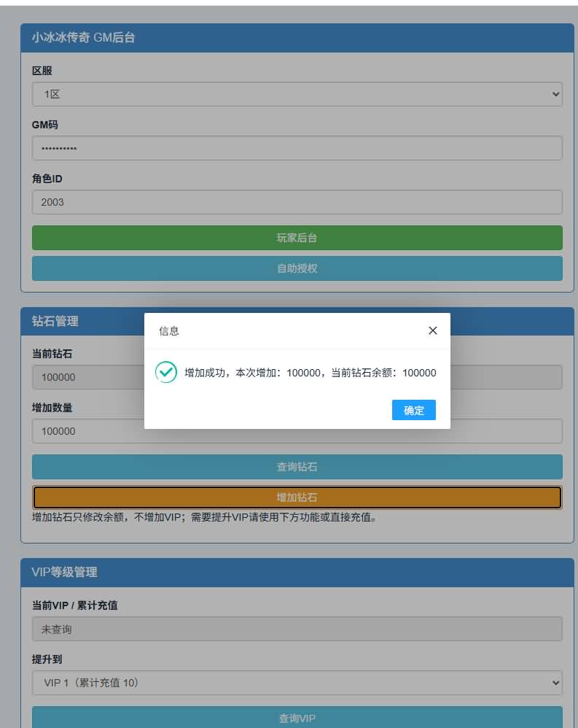
Task: Click the 当前VIP / 累计充值 field showing 未查询
Action: pos(297,629)
